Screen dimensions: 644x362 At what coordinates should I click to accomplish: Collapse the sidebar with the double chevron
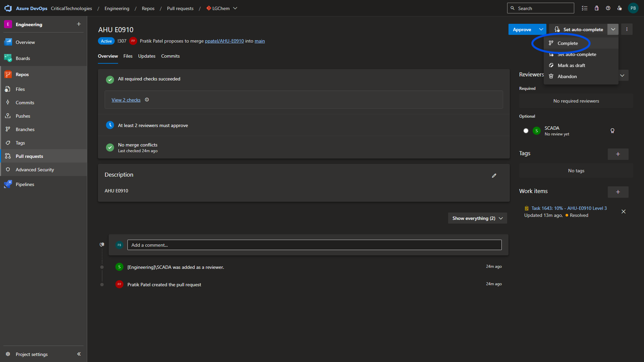[79, 354]
